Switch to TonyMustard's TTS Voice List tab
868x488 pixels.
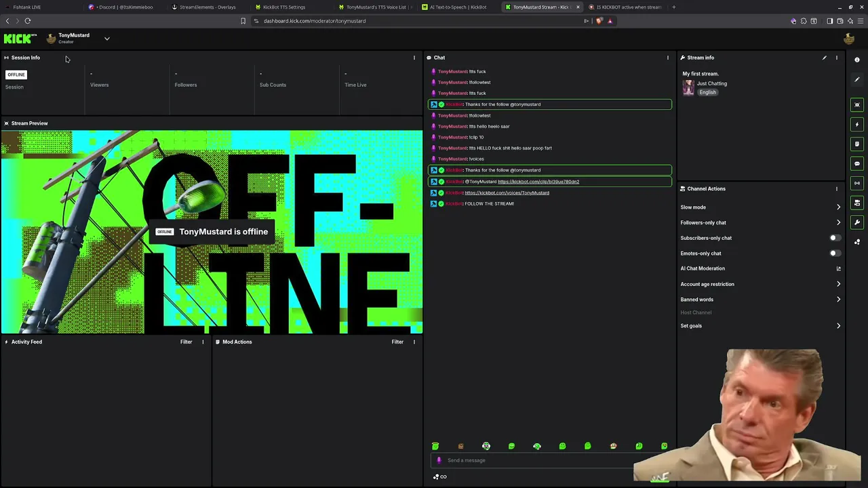374,7
